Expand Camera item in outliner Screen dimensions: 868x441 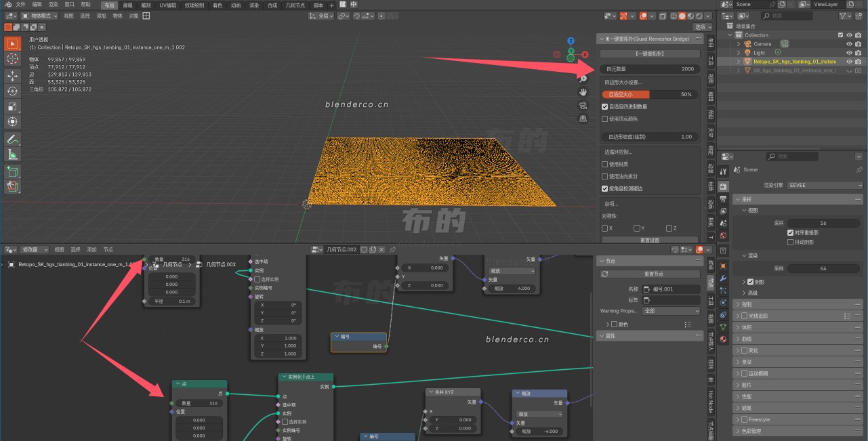pyautogui.click(x=739, y=44)
